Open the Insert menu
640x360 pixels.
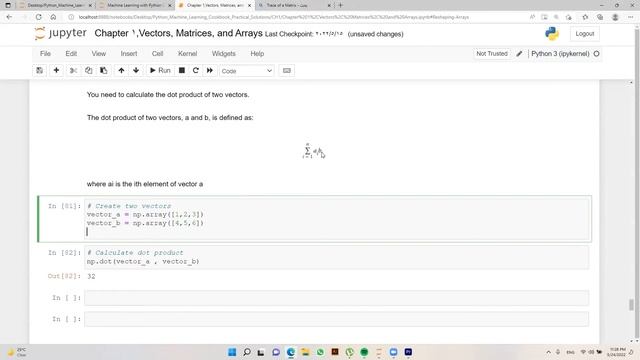pyautogui.click(x=129, y=53)
